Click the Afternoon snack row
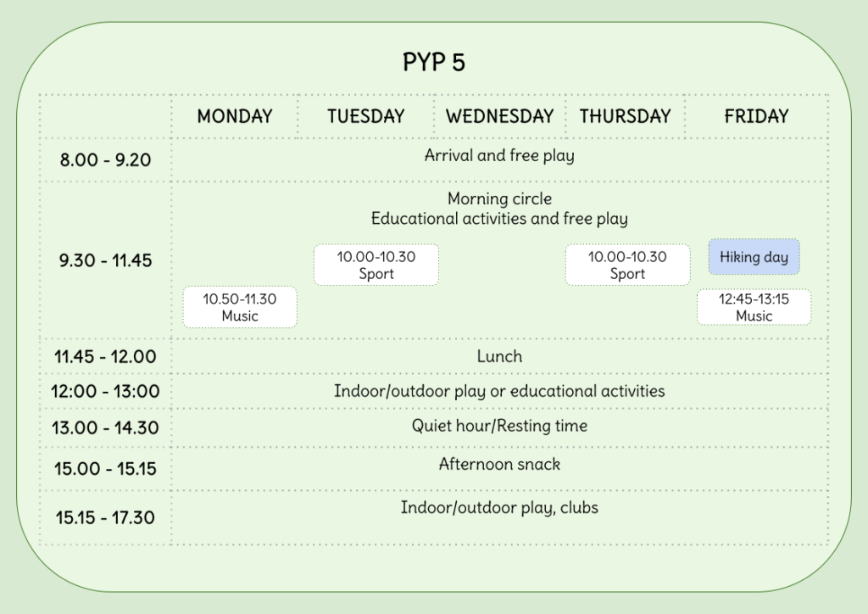This screenshot has height=614, width=868. coord(499,464)
